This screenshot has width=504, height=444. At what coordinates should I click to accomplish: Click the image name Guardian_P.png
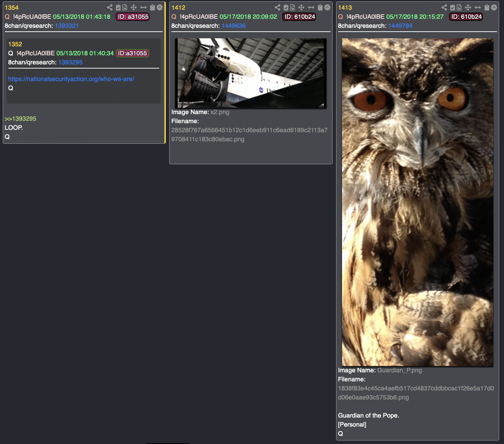[400, 370]
